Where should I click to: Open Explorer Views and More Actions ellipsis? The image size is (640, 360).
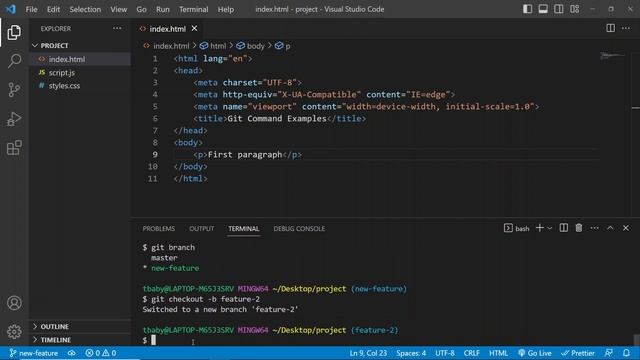[x=117, y=28]
